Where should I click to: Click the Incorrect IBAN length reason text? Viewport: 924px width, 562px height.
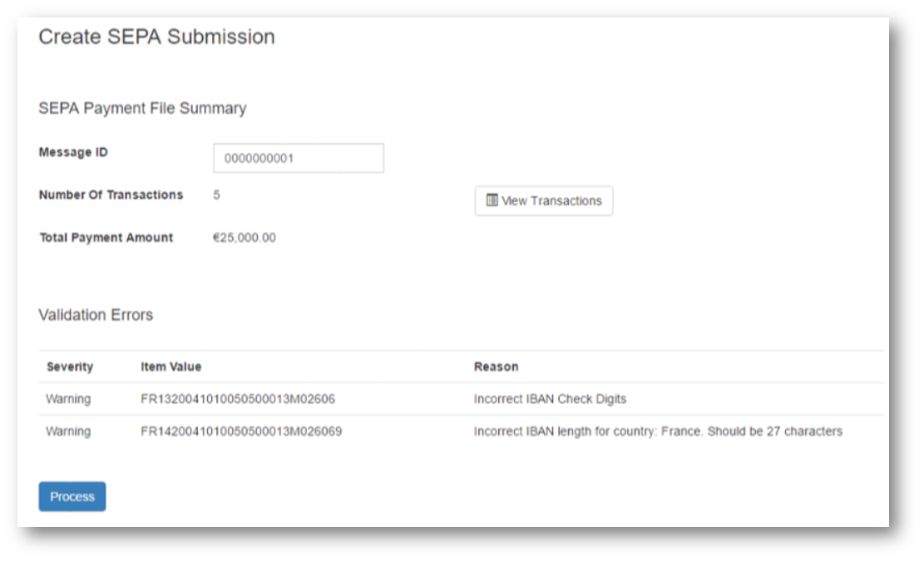[x=658, y=431]
